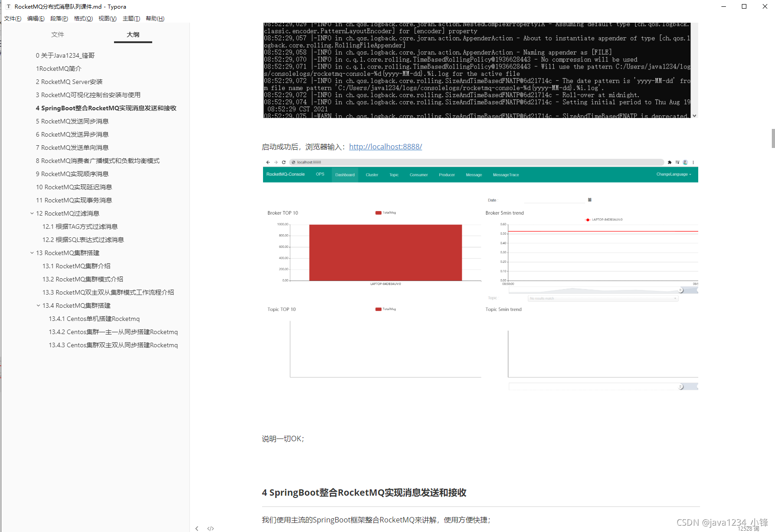Click the paragraph 我们使用主流的SpringBoot框架整合RocketMQ来讲解
This screenshot has height=532, width=775.
pos(376,520)
